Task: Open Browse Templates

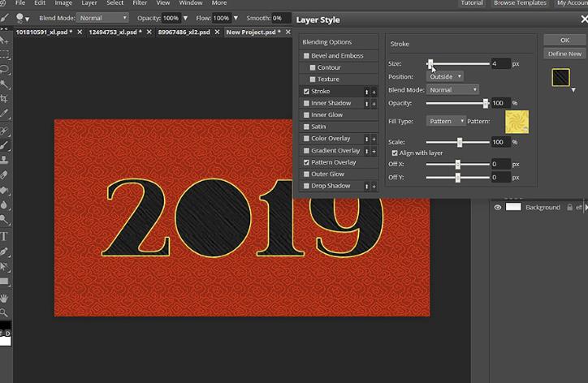Action: coord(520,3)
